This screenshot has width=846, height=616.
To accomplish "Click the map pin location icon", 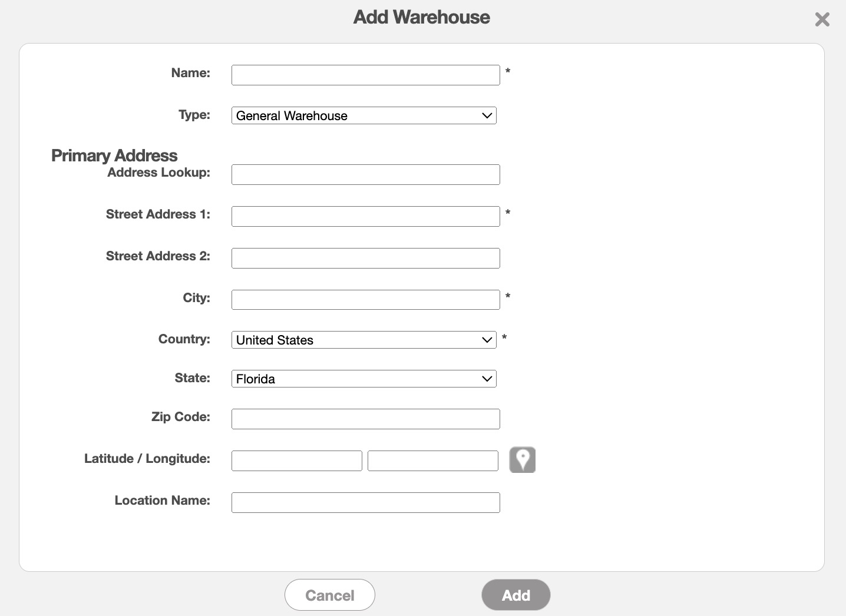I will 522,460.
